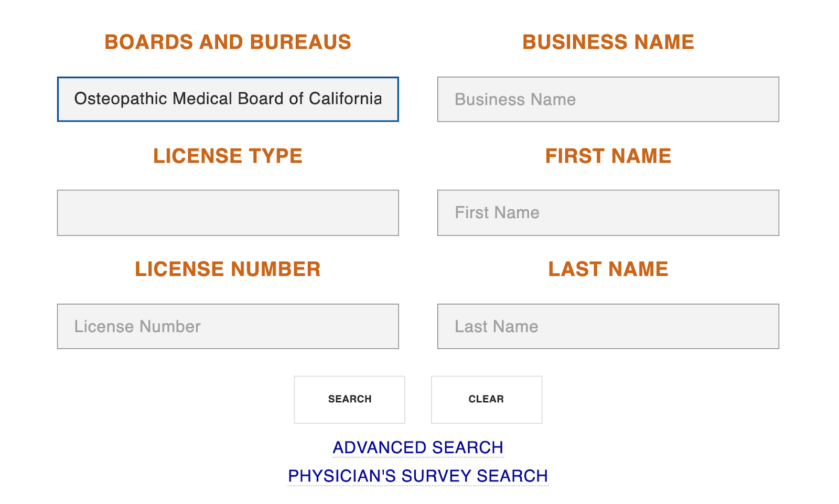This screenshot has height=504, width=839.
Task: Submit the license lookup with Search
Action: 349,399
